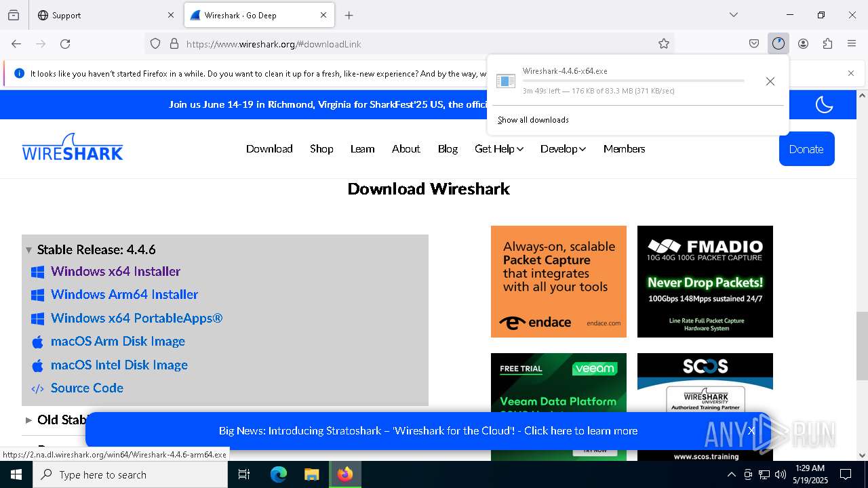Click the Windows icon beside PortableApps
This screenshot has width=868, height=488.
[x=38, y=319]
